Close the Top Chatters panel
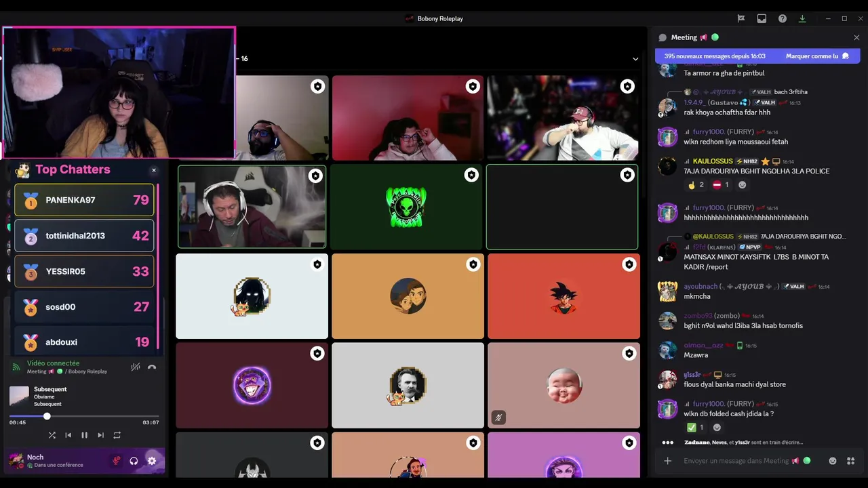 click(154, 170)
